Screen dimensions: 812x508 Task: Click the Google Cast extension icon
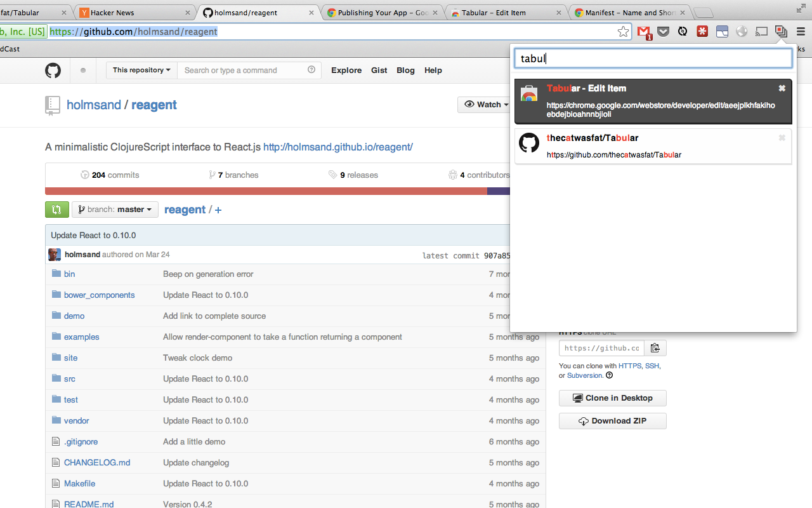point(762,32)
